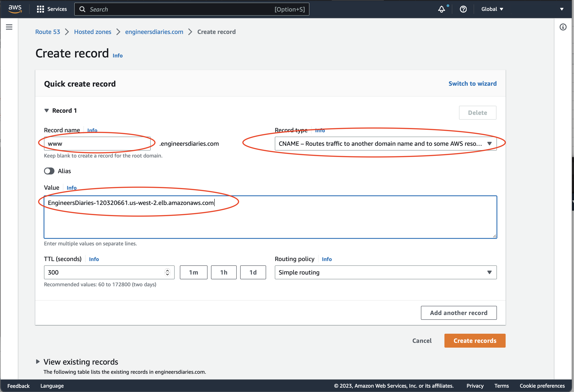Screen dimensions: 574x392
Task: Open Privacy footer link
Action: pos(475,386)
